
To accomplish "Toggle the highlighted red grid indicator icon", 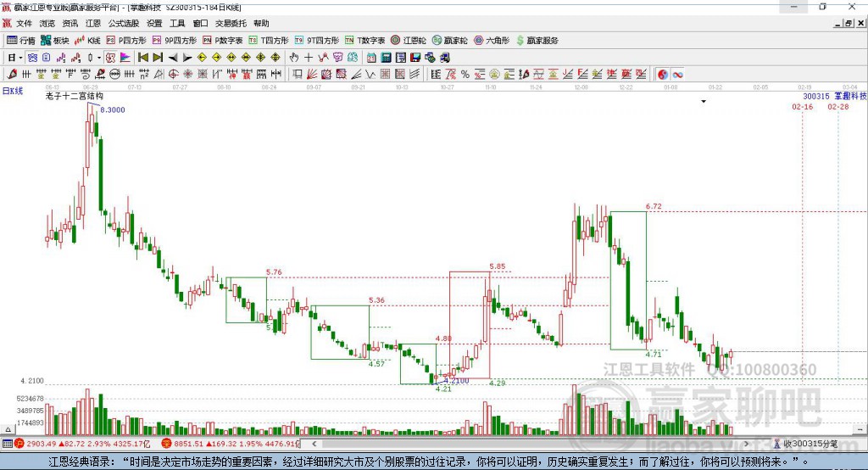I will [x=110, y=58].
